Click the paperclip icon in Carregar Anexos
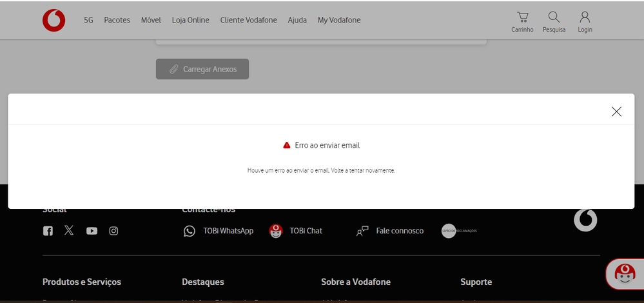Viewport: 644px width, 303px height. tap(174, 69)
